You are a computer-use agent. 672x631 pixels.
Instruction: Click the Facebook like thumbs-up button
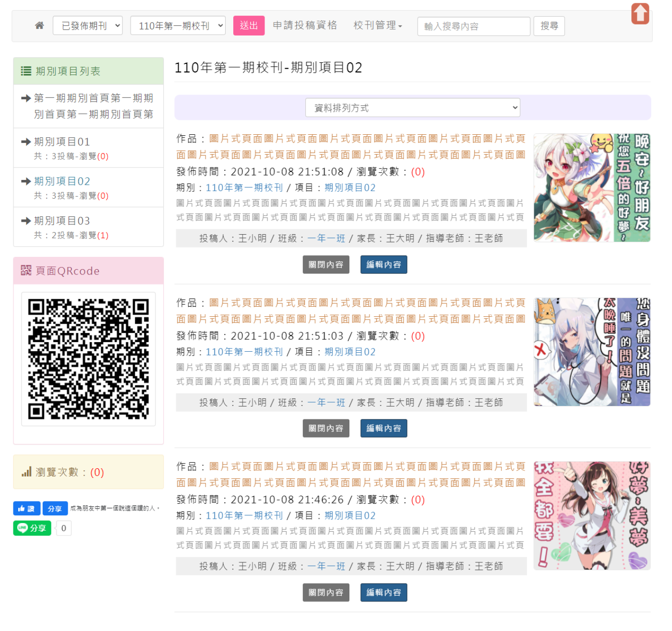tap(26, 509)
